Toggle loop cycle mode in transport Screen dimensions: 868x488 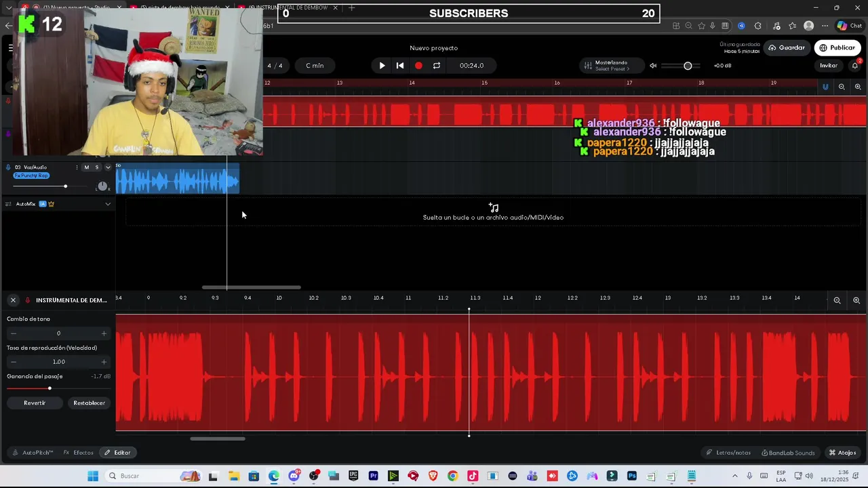(x=437, y=66)
